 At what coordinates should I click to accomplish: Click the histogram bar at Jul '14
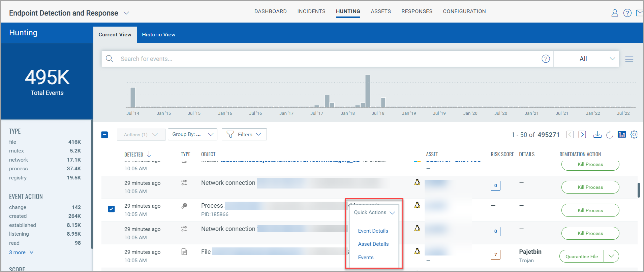[x=133, y=98]
